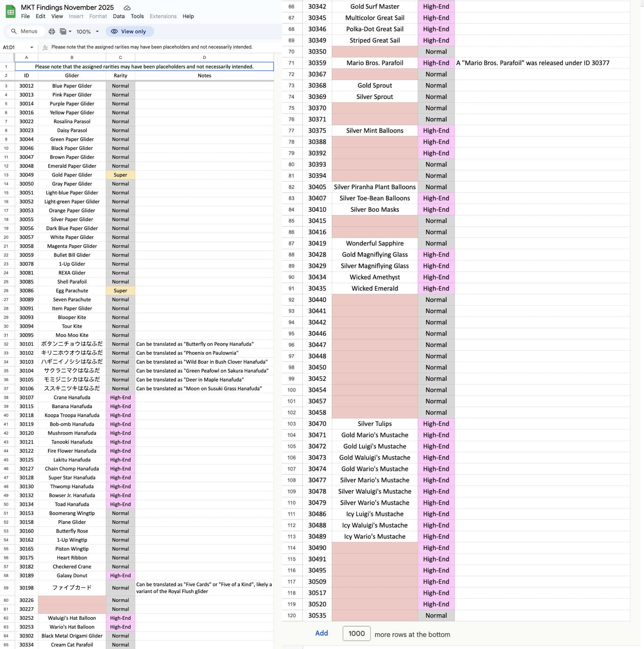Open the Help menu
Image resolution: width=644 pixels, height=649 pixels.
[188, 16]
